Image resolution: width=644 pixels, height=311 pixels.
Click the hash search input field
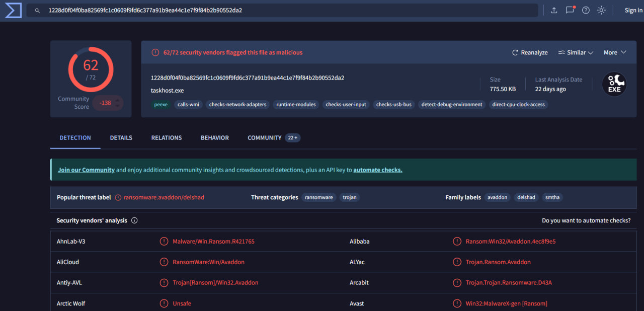pos(287,11)
